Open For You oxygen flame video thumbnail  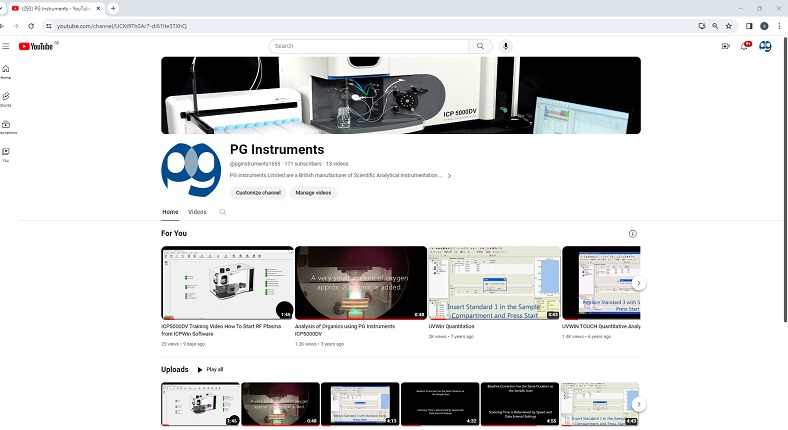coord(361,283)
